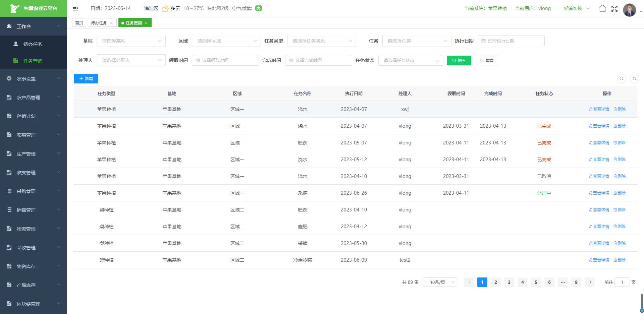644x314 pixels.
Task: Click the 完成时间 date field
Action: coord(318,60)
